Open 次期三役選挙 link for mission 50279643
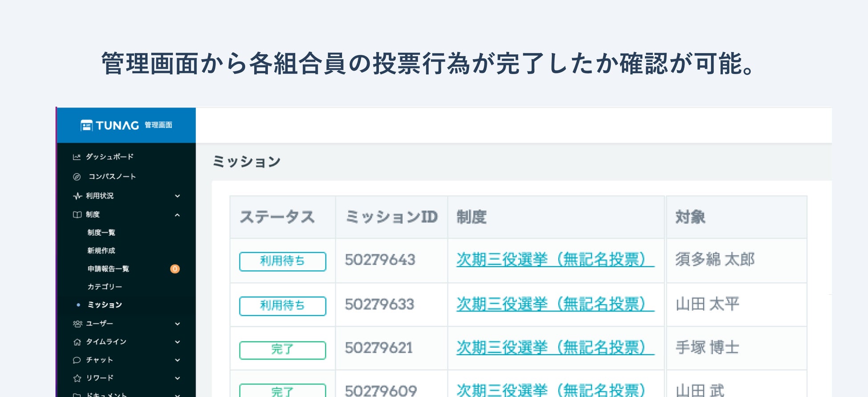This screenshot has height=397, width=868. pos(555,260)
